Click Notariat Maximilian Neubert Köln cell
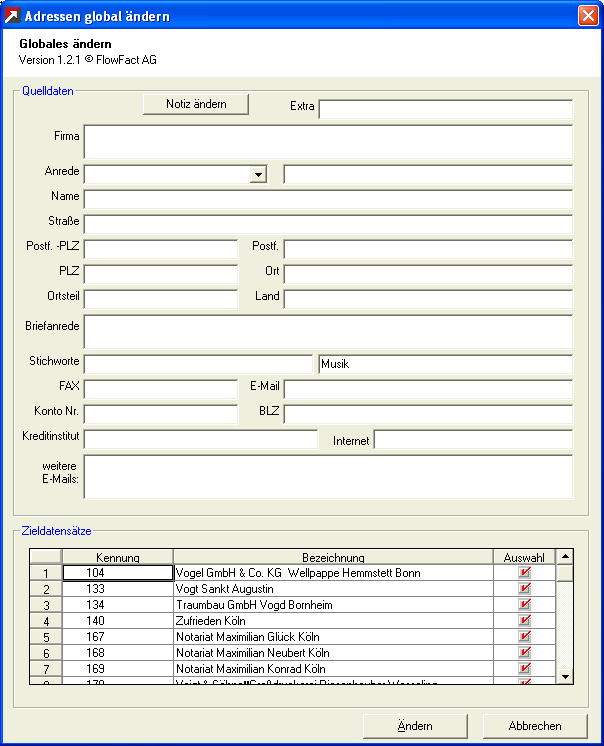Image resolution: width=604 pixels, height=746 pixels. [x=333, y=653]
